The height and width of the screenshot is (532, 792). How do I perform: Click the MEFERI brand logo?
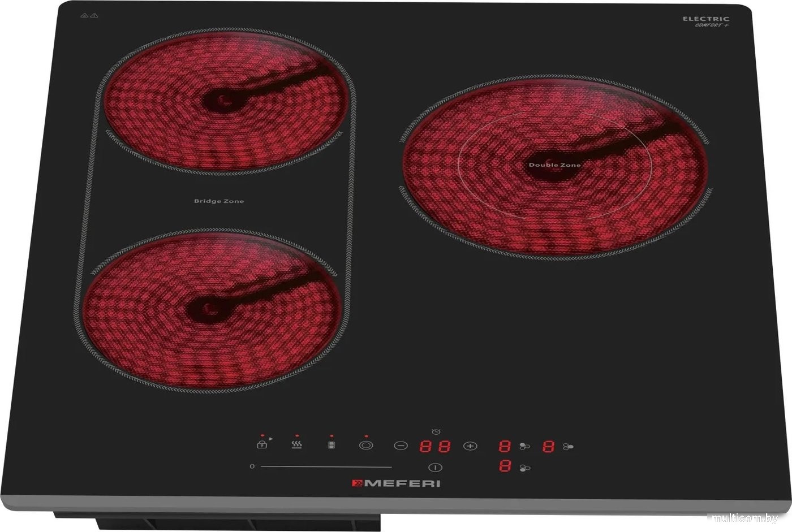(x=395, y=483)
